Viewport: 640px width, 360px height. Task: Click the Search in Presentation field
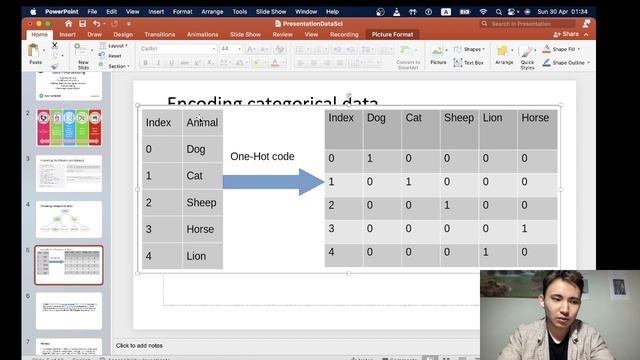(x=528, y=24)
